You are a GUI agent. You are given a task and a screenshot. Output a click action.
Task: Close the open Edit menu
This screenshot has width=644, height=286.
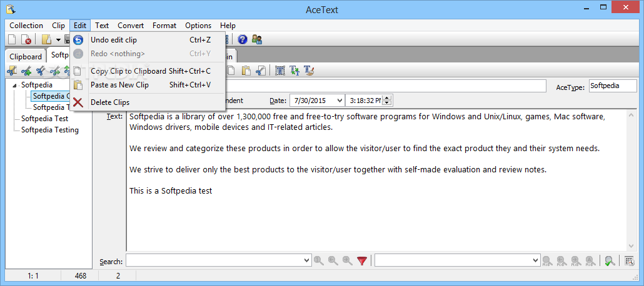[x=80, y=26]
